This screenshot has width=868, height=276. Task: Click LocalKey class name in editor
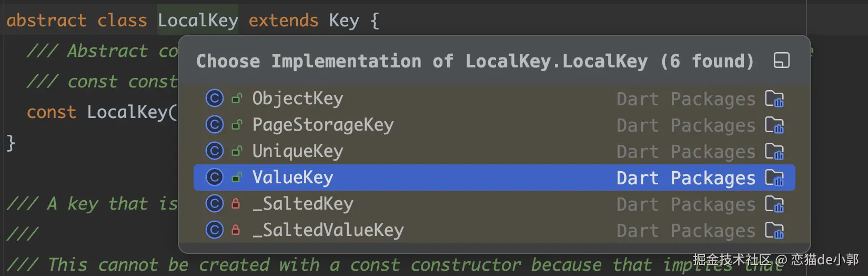[198, 20]
